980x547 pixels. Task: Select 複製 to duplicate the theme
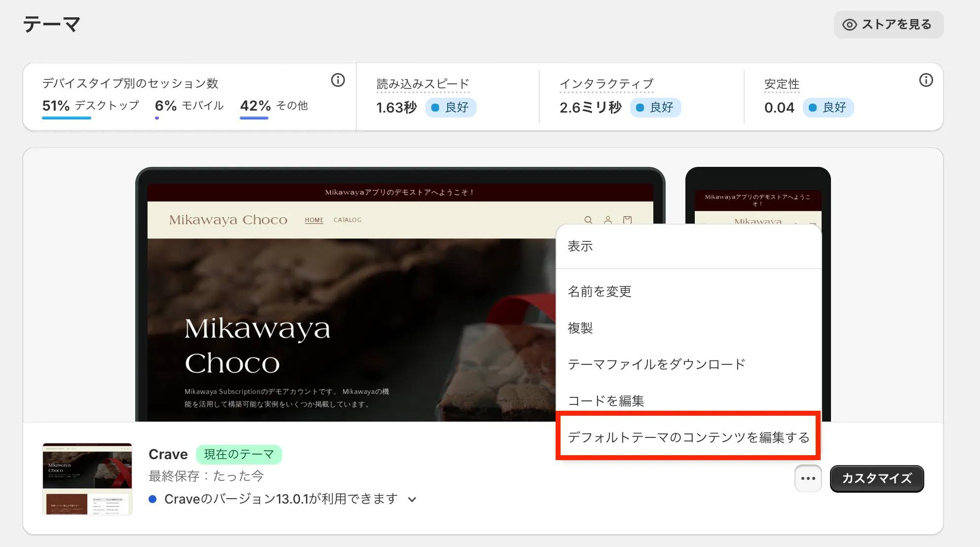(580, 328)
